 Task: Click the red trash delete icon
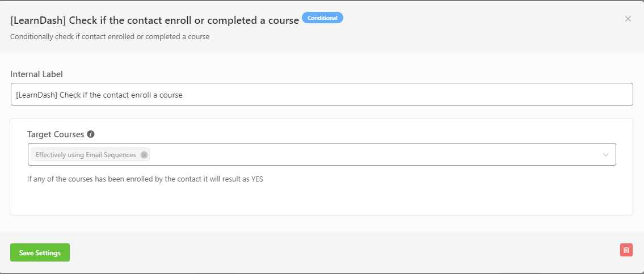point(626,250)
